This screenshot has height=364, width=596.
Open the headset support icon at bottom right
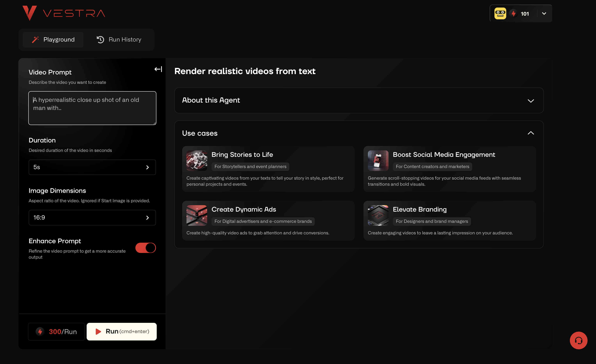point(579,340)
